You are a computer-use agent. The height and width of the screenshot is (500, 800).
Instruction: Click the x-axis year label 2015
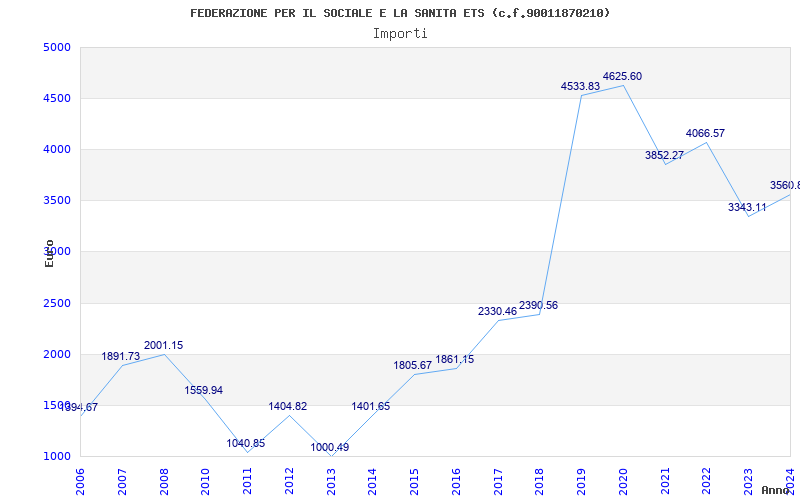pos(414,482)
